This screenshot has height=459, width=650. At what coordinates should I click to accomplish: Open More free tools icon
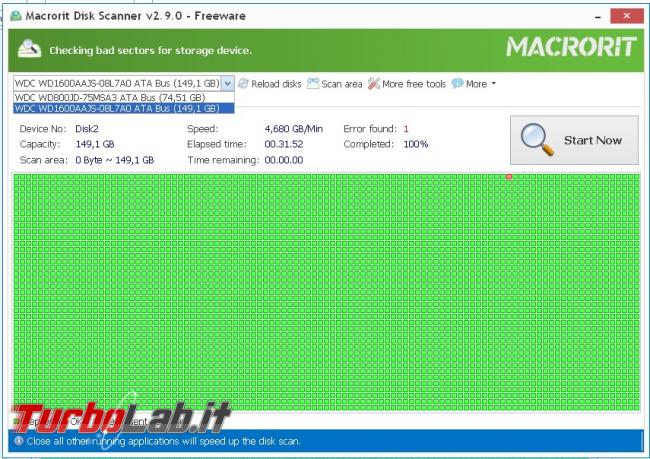pos(374,84)
